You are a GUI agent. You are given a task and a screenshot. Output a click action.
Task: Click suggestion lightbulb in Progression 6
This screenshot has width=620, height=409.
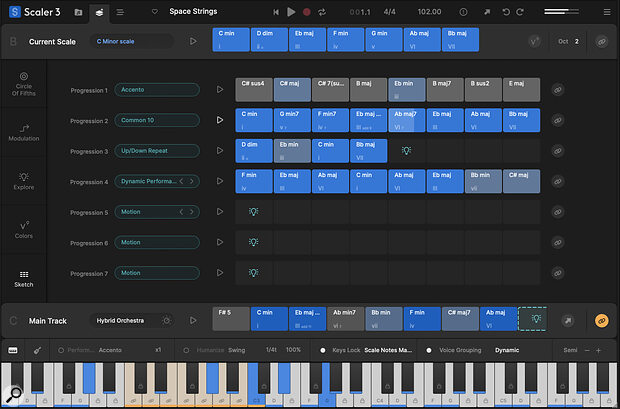[253, 242]
